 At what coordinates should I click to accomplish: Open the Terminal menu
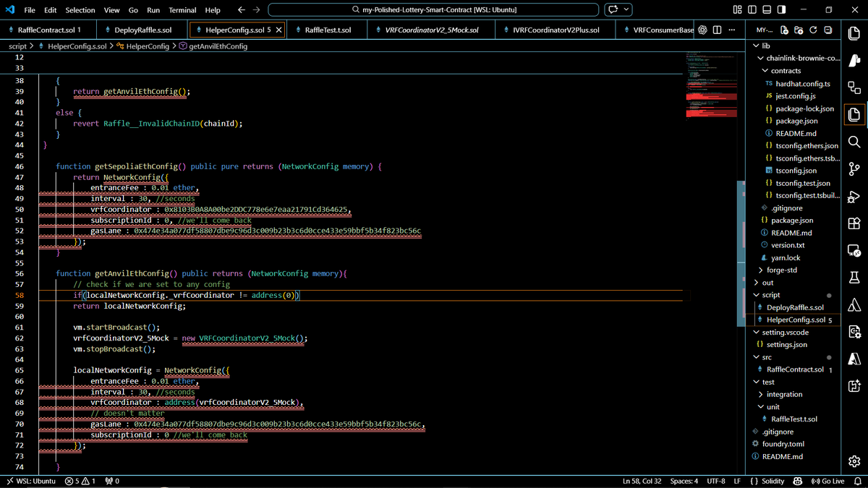pyautogui.click(x=182, y=10)
